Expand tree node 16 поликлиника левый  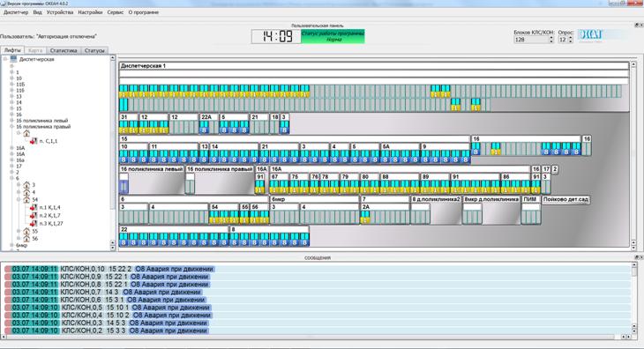click(12, 121)
